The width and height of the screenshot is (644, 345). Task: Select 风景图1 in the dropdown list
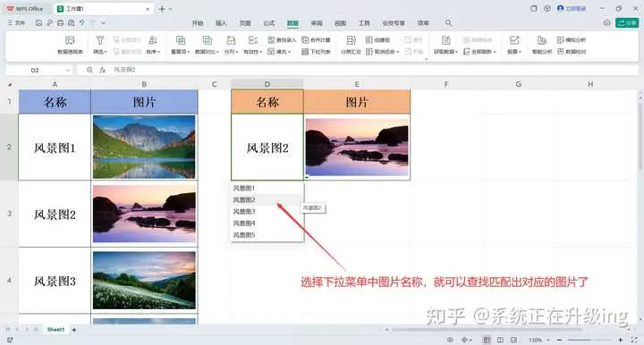coord(267,188)
